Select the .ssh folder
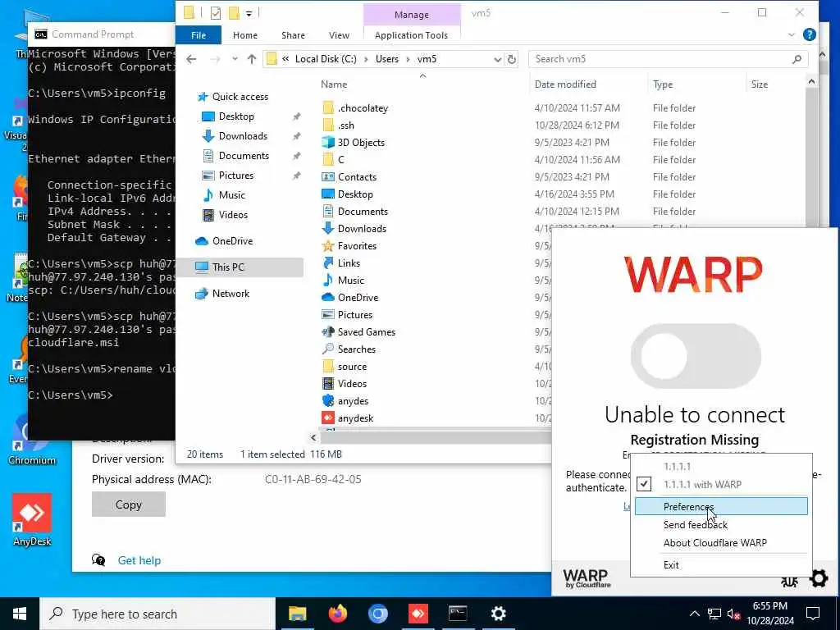 345,126
